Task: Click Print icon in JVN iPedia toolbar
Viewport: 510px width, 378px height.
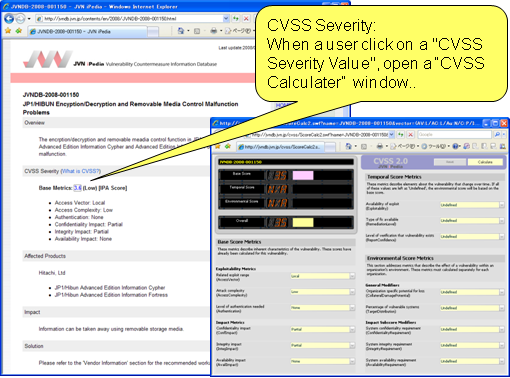Action: (x=214, y=31)
